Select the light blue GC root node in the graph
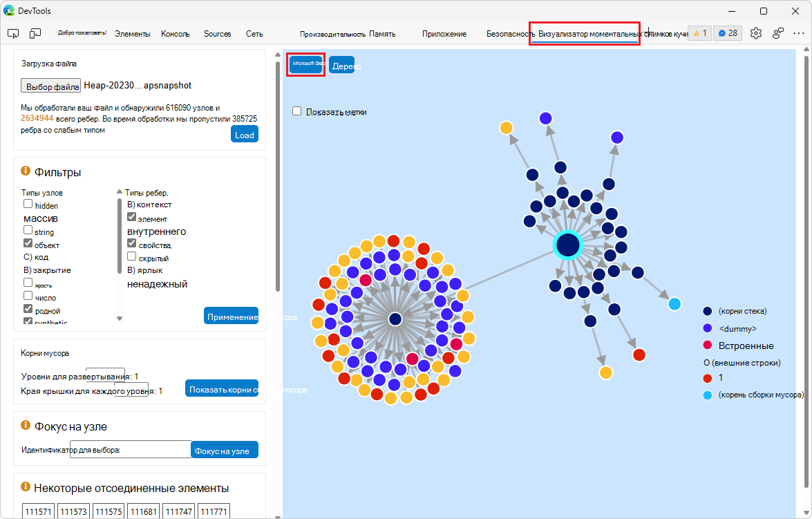 [674, 304]
